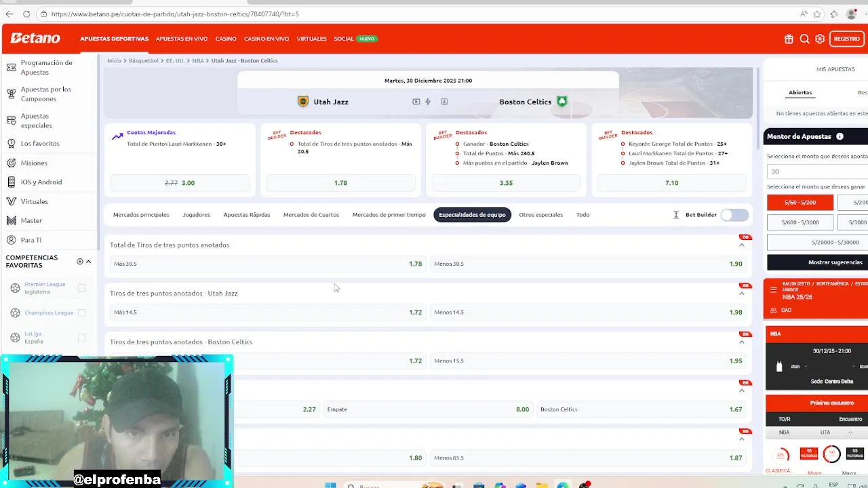Screen dimensions: 868x488
Task: Click the Boston Celtics team crest
Action: (561, 102)
